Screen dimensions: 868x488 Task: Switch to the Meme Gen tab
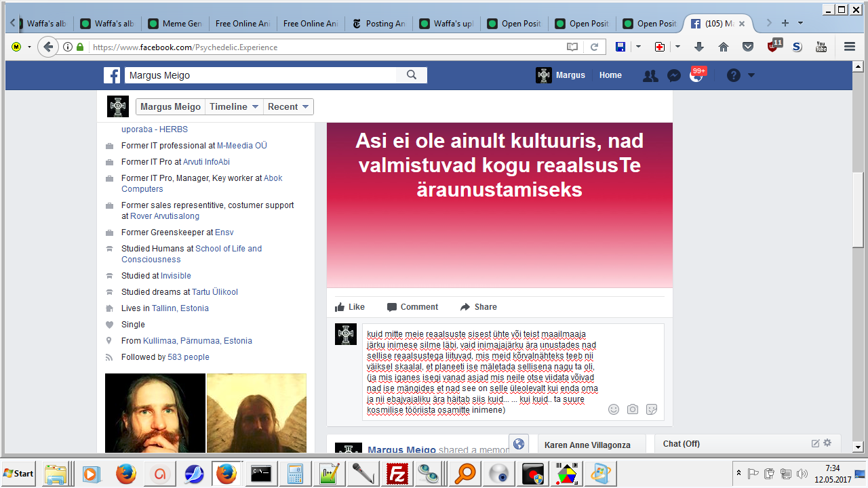pyautogui.click(x=174, y=24)
